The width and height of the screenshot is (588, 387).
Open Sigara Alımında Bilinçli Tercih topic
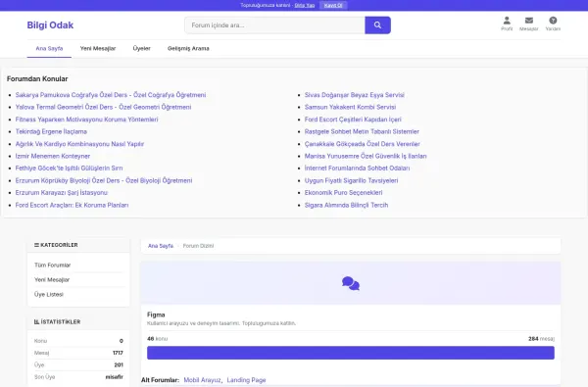click(346, 205)
